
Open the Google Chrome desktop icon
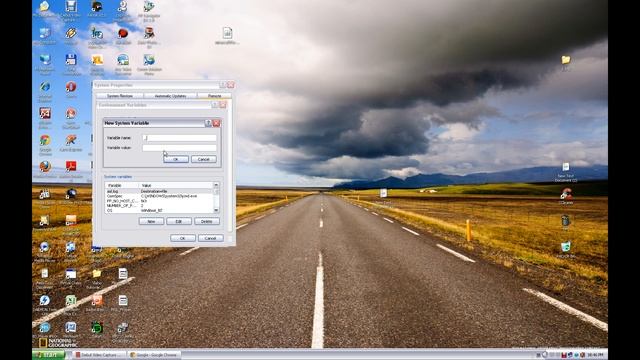click(45, 140)
